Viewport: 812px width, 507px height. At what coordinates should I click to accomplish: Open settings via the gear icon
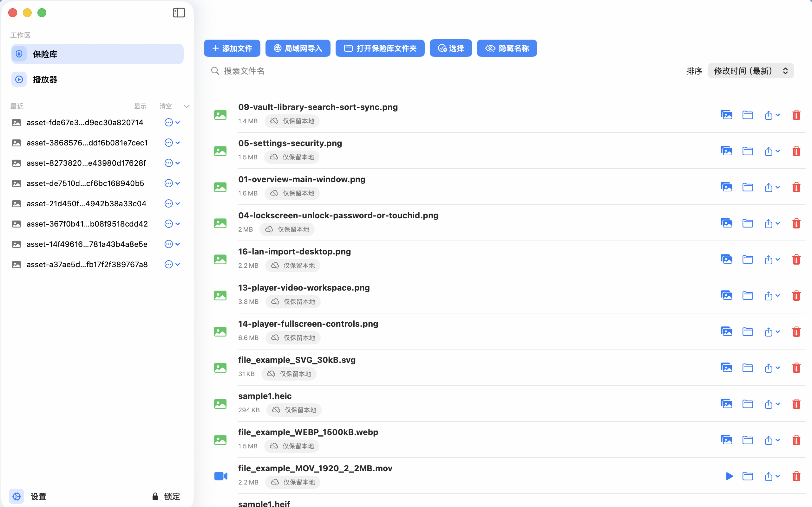coord(16,496)
